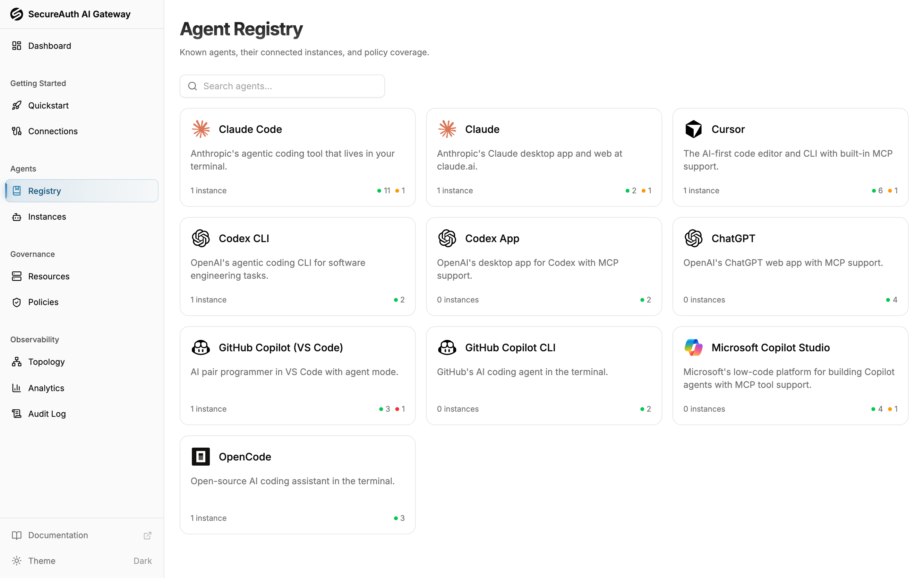Click the Cursor cube logo
This screenshot has height=578, width=924.
pos(693,129)
